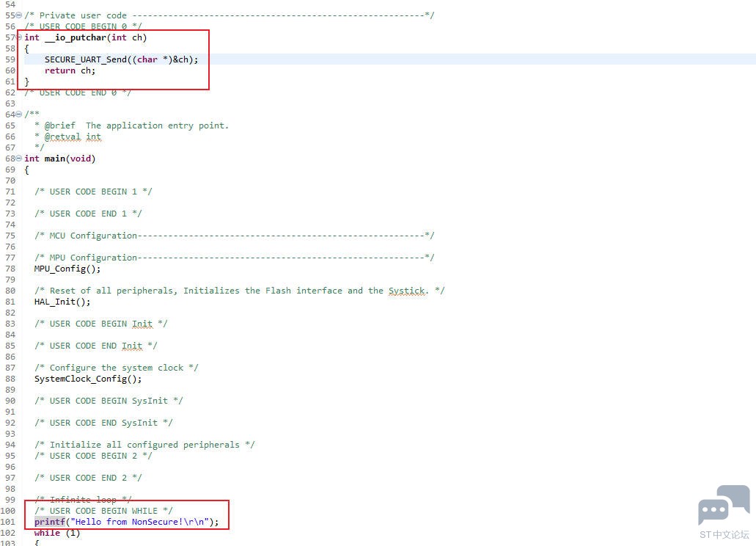Collapse the main function fold marker
The image size is (756, 546).
pos(19,159)
